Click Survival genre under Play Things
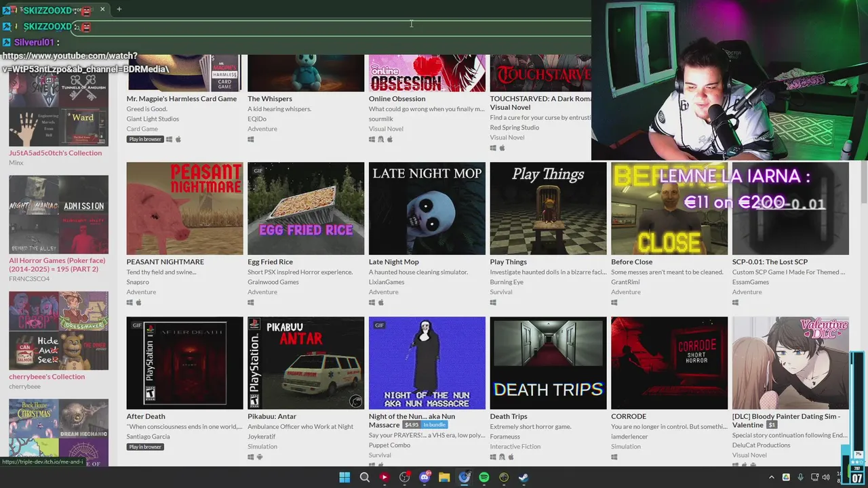 click(501, 292)
